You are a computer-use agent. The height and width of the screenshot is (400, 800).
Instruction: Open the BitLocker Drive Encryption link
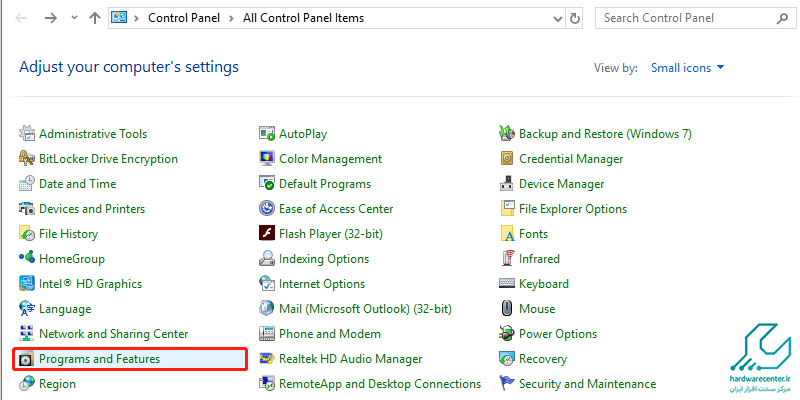click(x=108, y=159)
